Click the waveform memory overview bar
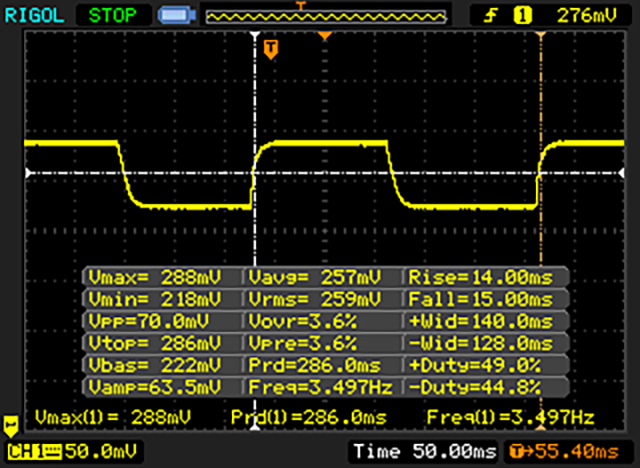Viewport: 640px width, 468px height. 326,17
